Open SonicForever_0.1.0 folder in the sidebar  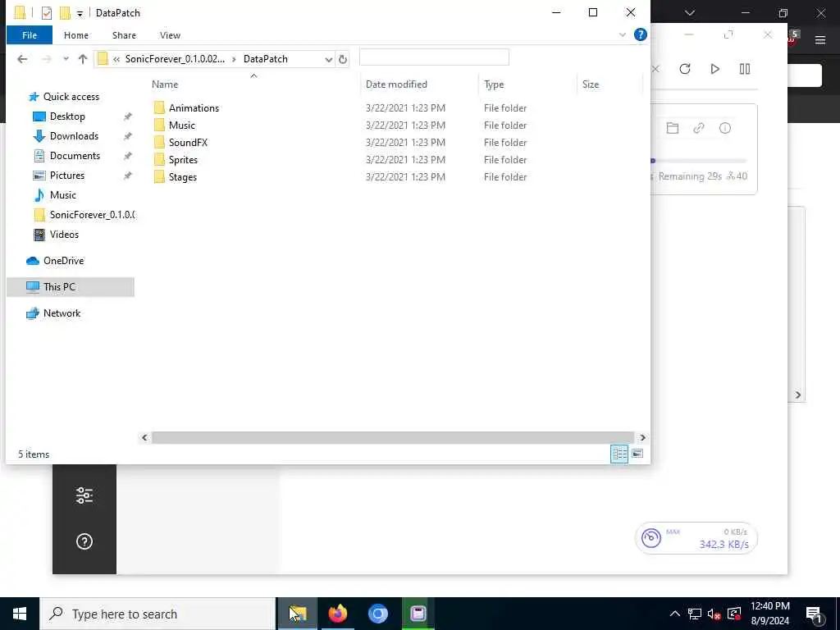92,215
